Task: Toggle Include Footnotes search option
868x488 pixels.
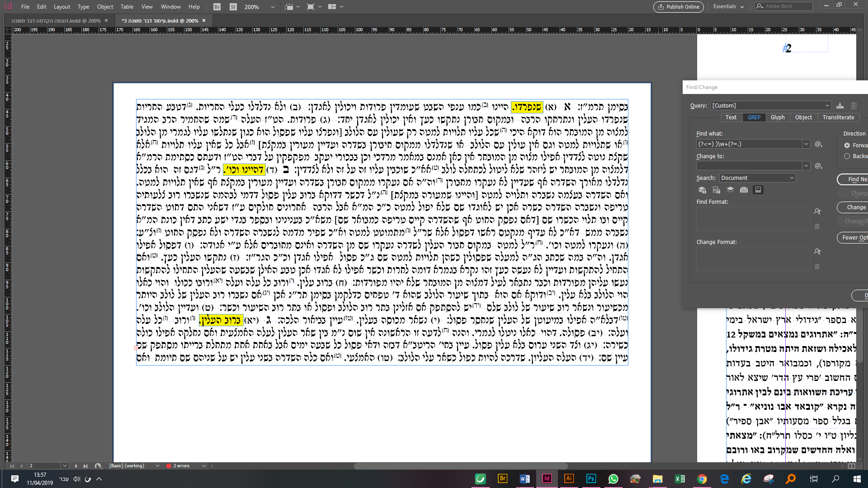Action: [x=758, y=190]
